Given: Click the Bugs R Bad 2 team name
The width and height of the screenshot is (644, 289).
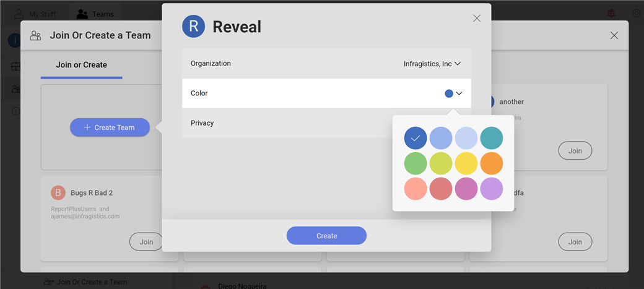Looking at the screenshot, I should click(92, 193).
